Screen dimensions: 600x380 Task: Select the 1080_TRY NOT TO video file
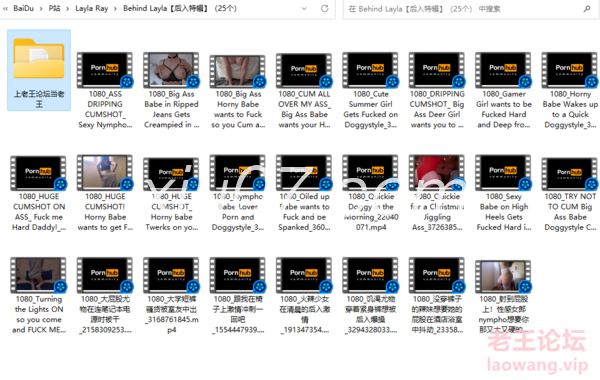pos(570,193)
